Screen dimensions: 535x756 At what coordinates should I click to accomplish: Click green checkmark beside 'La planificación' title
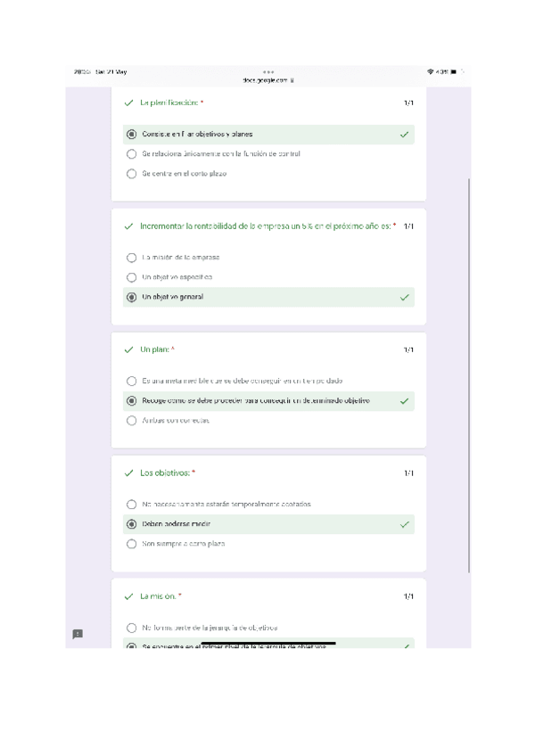click(129, 103)
